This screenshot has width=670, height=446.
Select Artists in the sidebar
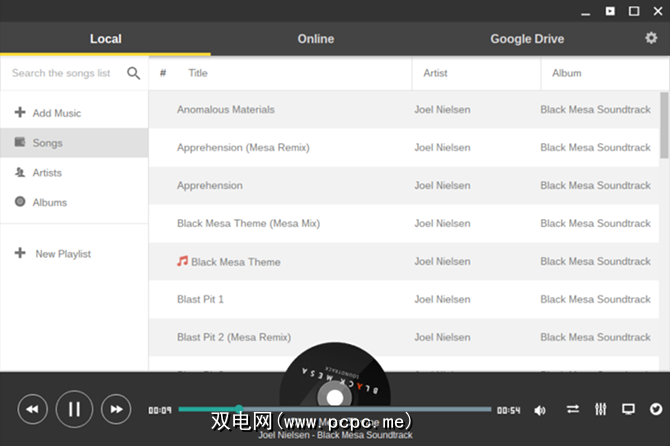(74, 173)
